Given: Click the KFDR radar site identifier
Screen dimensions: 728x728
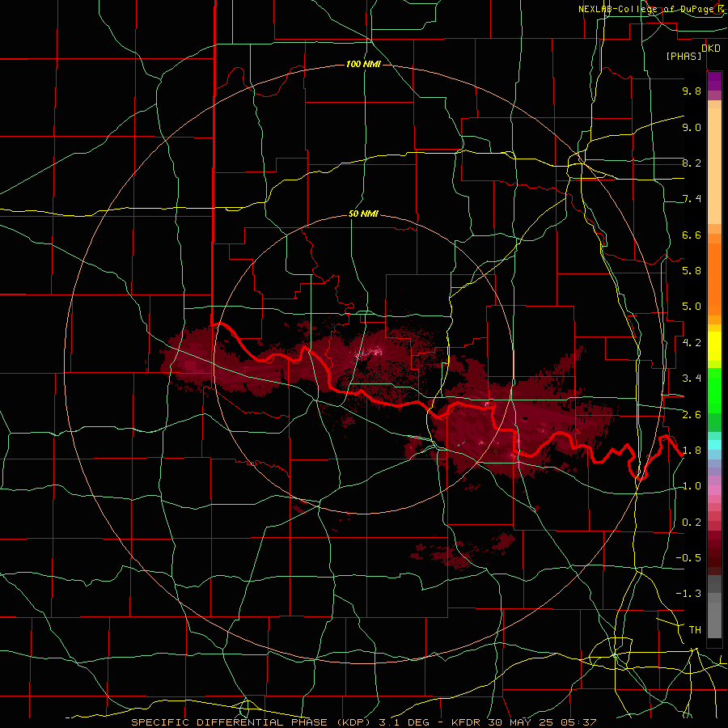Looking at the screenshot, I should tap(467, 722).
